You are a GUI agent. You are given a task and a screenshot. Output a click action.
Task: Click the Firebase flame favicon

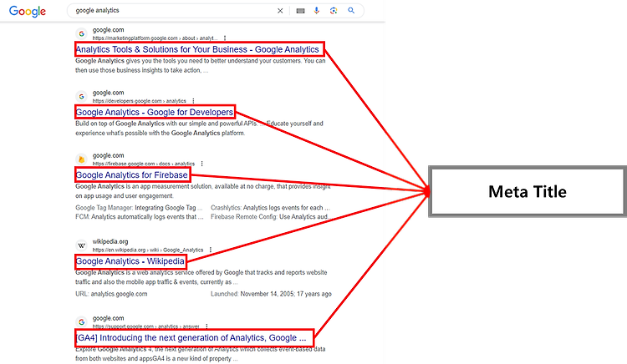[x=82, y=159]
